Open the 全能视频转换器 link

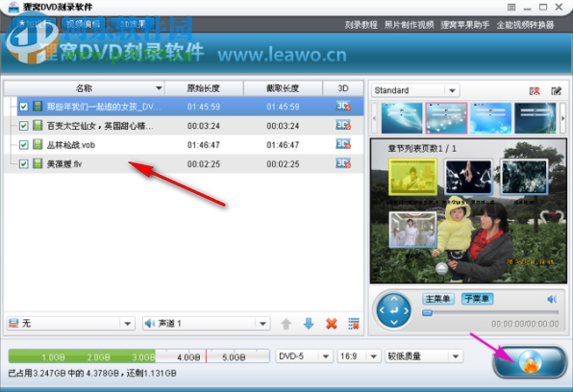pos(525,25)
